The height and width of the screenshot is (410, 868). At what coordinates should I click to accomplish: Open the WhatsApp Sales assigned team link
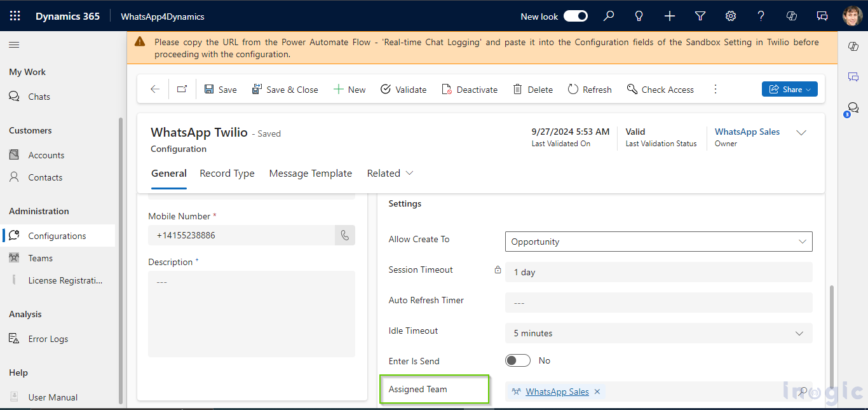click(x=557, y=392)
